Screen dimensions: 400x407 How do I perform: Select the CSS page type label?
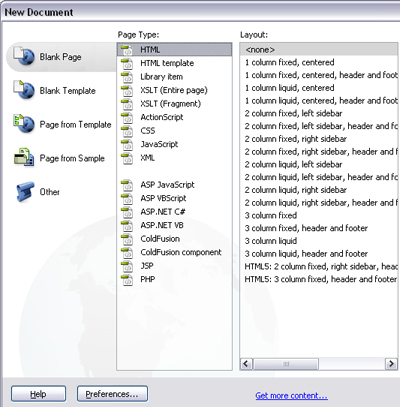point(148,131)
